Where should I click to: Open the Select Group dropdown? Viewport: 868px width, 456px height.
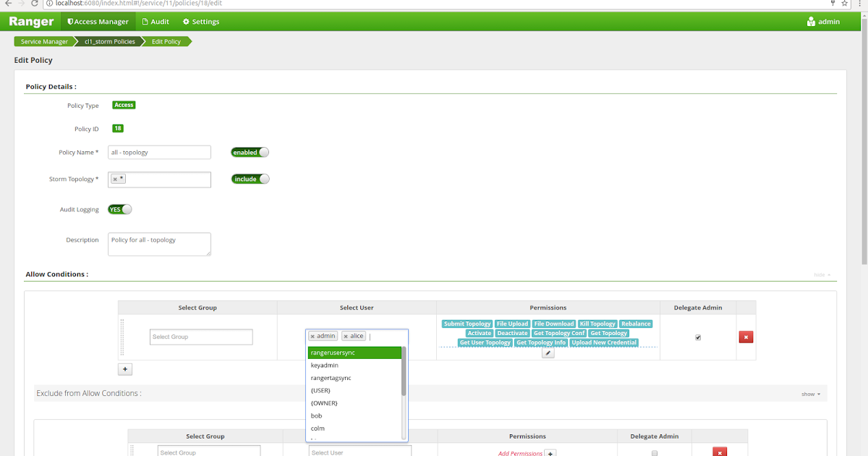pyautogui.click(x=201, y=337)
